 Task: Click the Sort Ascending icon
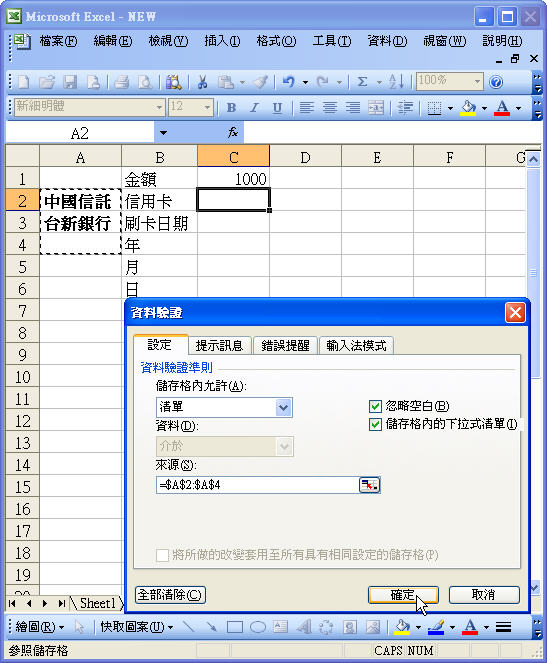(397, 82)
